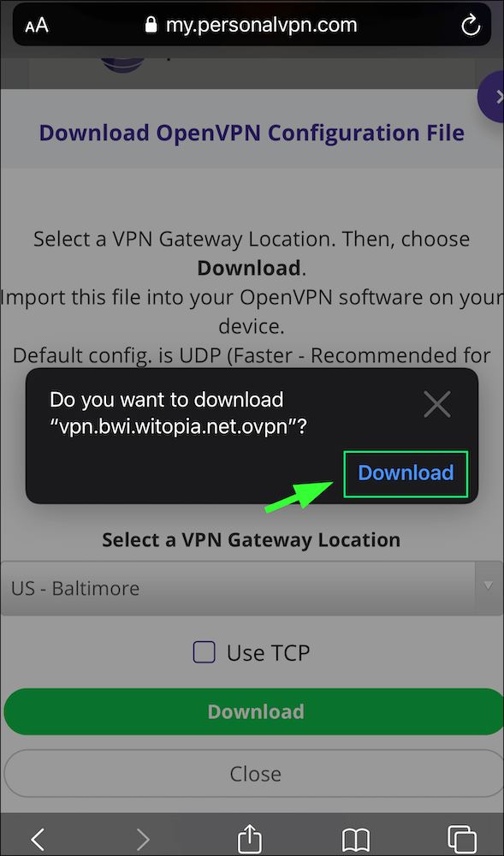Screen dimensions: 504x856
Task: Open the AA text size menu
Action: (36, 25)
